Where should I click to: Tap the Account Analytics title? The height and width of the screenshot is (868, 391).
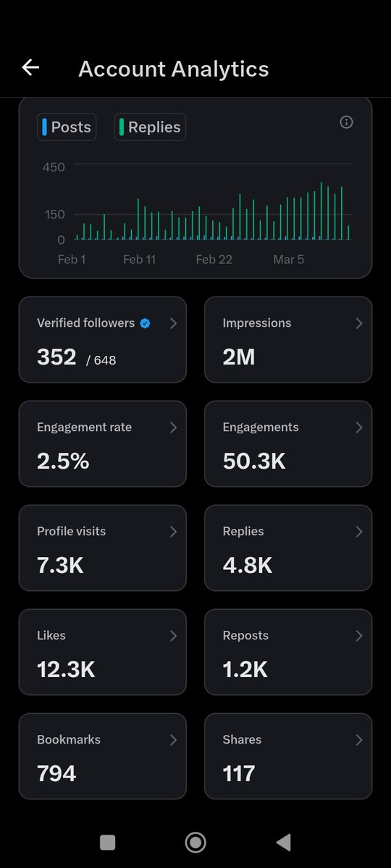(174, 69)
